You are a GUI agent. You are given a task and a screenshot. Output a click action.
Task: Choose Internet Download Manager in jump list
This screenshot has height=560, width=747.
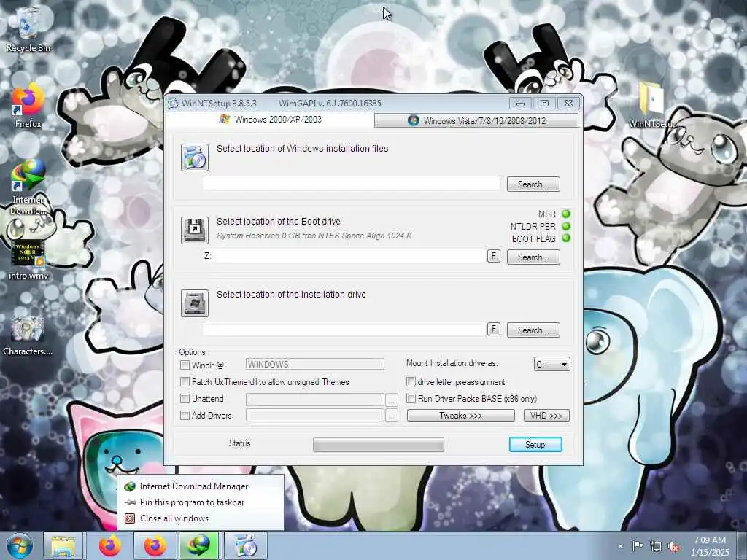pyautogui.click(x=193, y=486)
